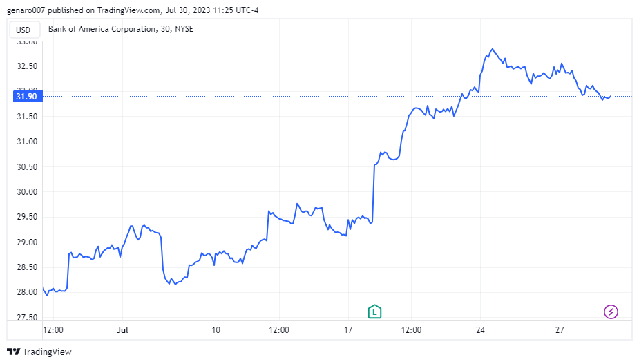Click the '27' date label on time axis
This screenshot has height=364, width=639.
coord(560,330)
